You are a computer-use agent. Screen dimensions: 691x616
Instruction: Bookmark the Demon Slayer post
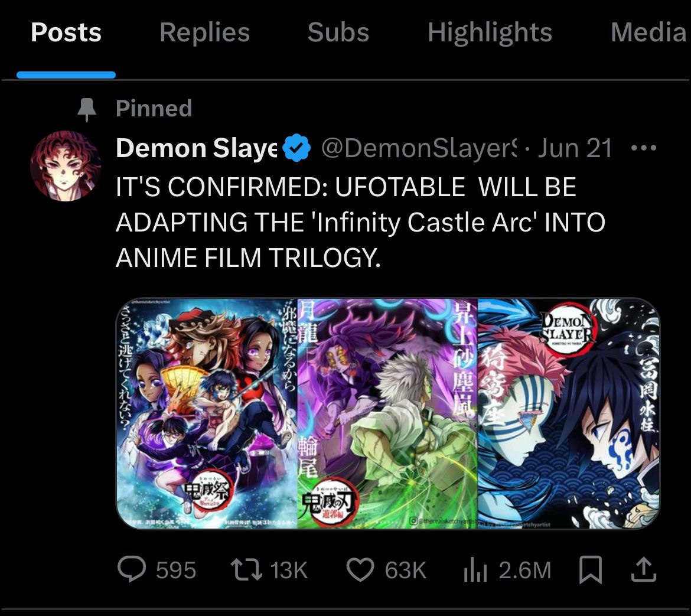(591, 569)
